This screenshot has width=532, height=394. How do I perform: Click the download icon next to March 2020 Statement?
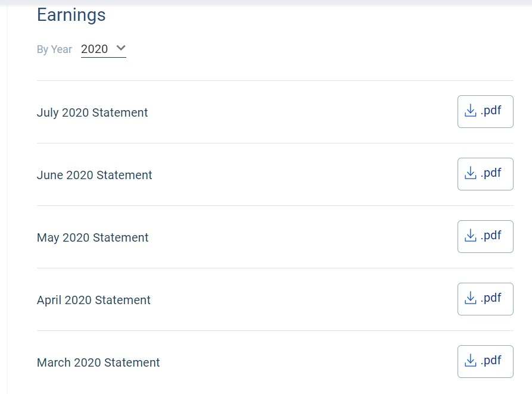(470, 361)
